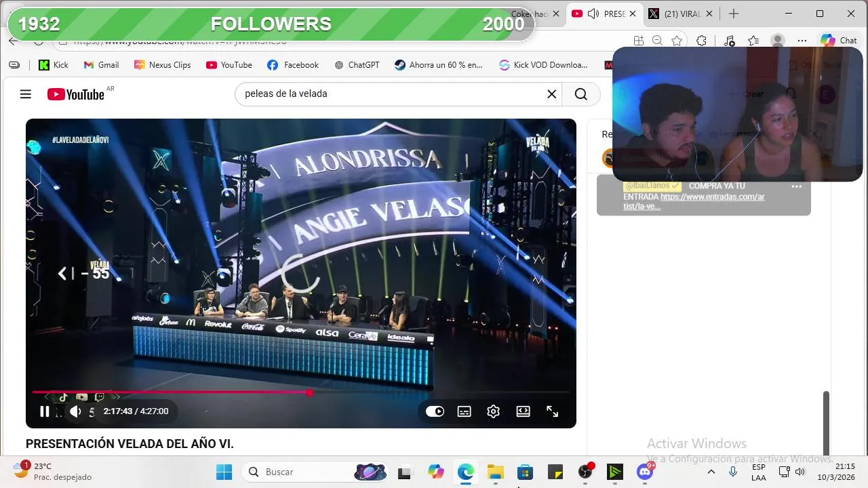
Task: Click the browser address bar URL
Action: [x=180, y=41]
